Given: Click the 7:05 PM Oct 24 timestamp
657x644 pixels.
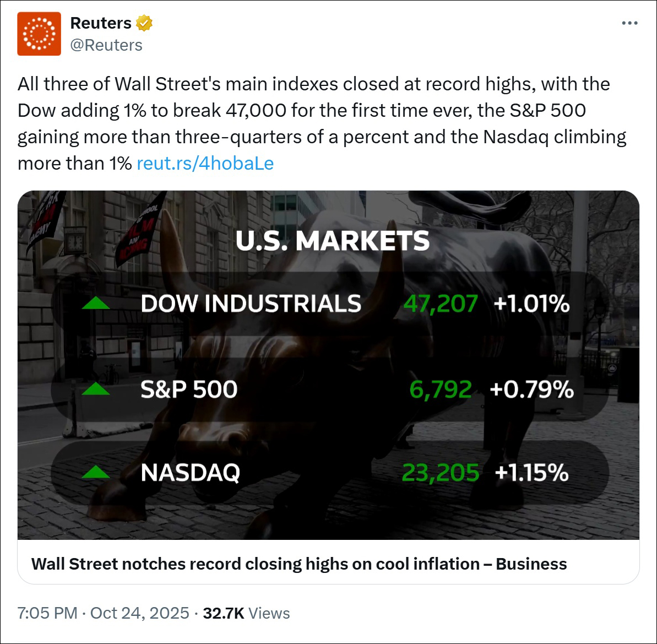Looking at the screenshot, I should [x=104, y=613].
